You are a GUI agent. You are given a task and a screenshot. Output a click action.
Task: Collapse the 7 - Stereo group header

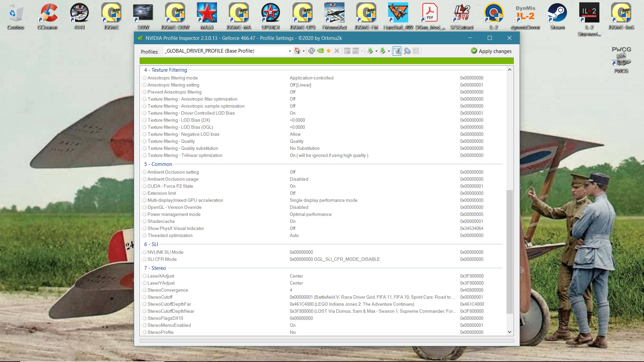155,268
